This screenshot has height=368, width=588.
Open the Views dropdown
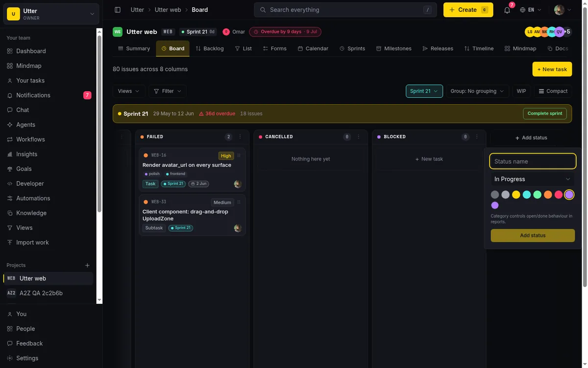[x=129, y=91]
